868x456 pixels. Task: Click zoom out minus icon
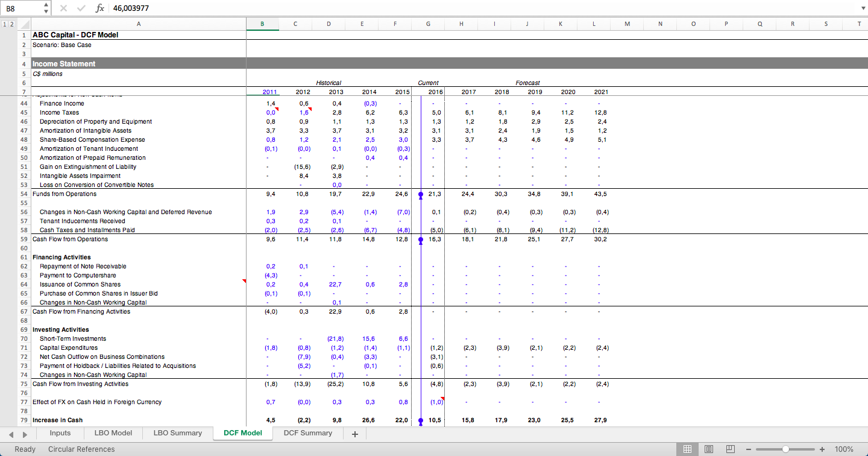748,449
